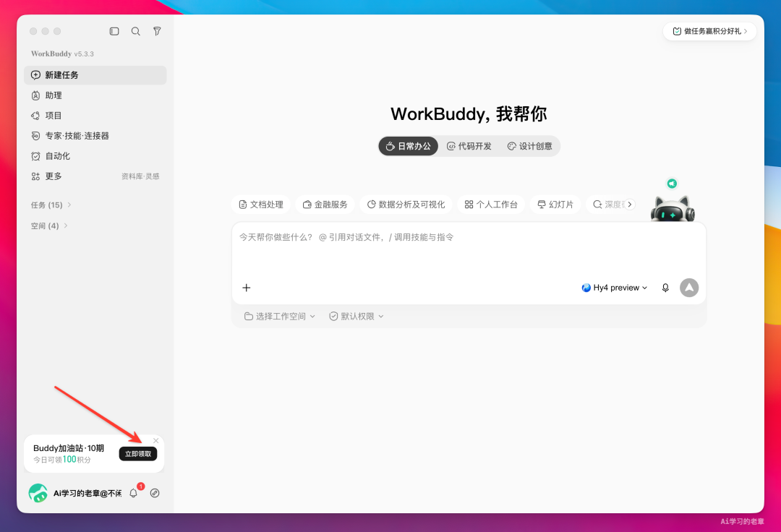Image resolution: width=781 pixels, height=532 pixels.
Task: Show more chips with right arrow
Action: click(630, 205)
